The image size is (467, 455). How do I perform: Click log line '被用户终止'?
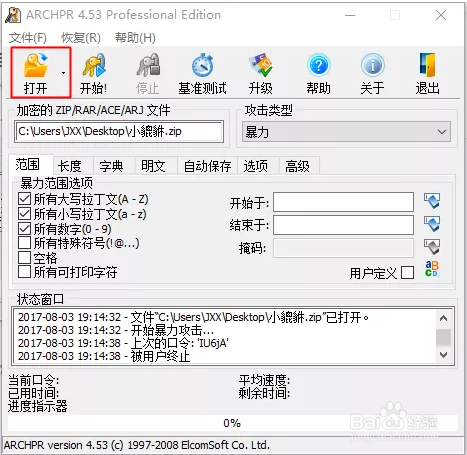[x=104, y=356]
